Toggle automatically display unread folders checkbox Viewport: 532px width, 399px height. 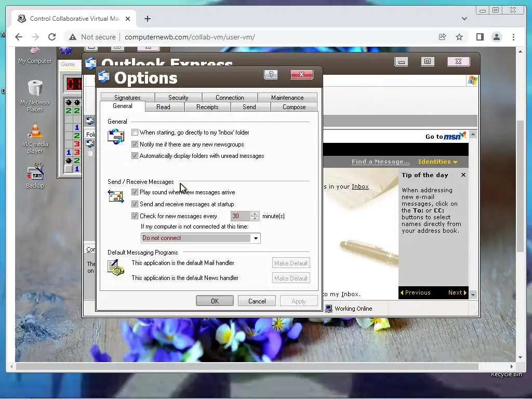[135, 156]
